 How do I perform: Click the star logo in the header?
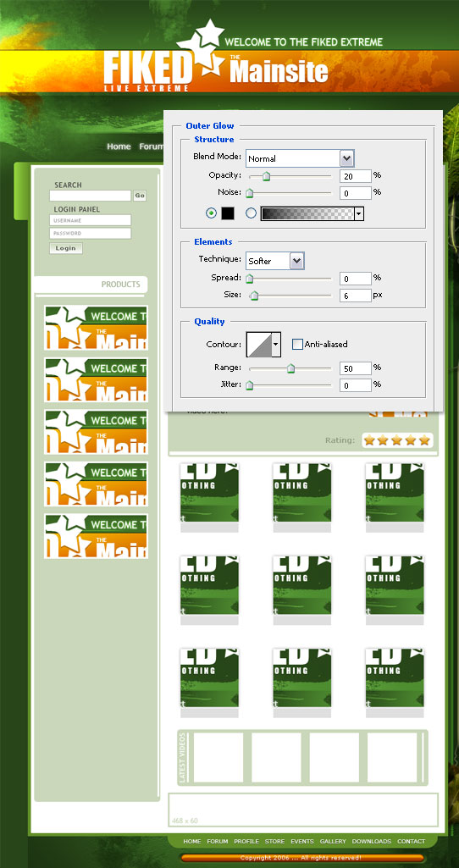point(201,47)
